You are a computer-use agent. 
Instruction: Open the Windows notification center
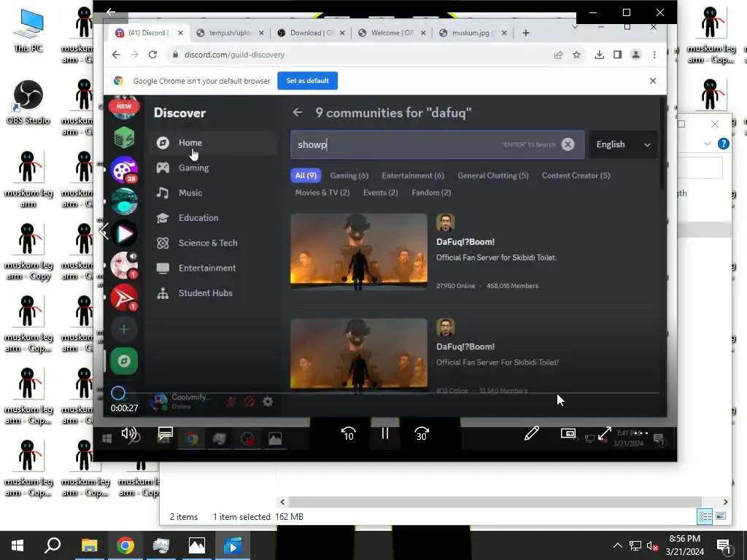click(x=724, y=546)
